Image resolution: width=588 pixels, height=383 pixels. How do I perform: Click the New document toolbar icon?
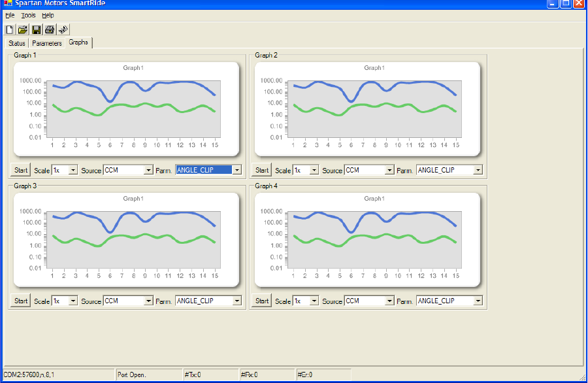(x=10, y=29)
